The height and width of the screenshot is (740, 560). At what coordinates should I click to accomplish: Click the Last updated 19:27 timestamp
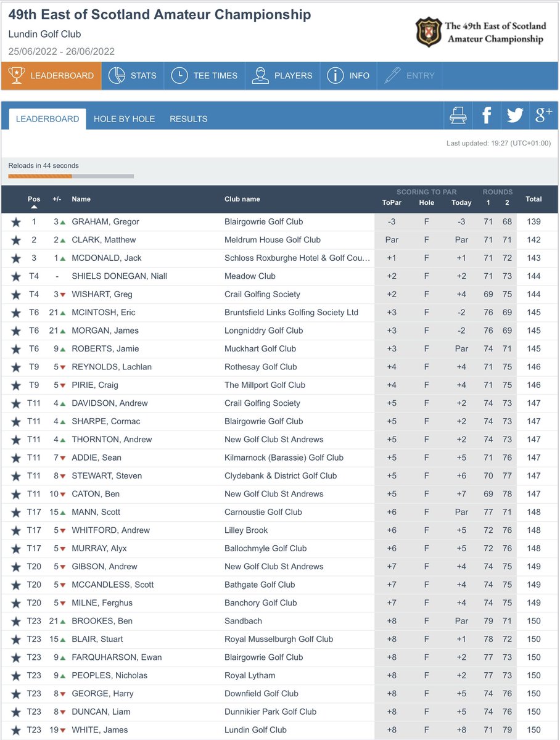pyautogui.click(x=498, y=143)
